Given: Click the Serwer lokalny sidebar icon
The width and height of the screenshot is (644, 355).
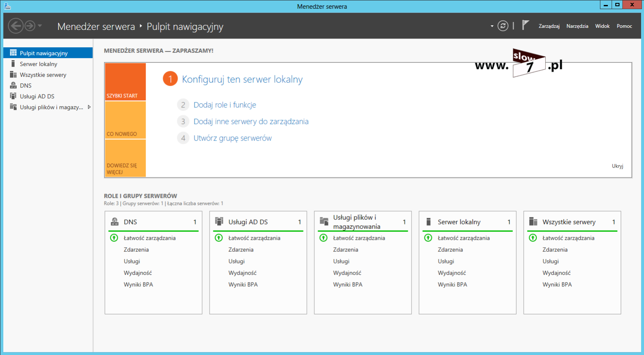Looking at the screenshot, I should (x=13, y=63).
